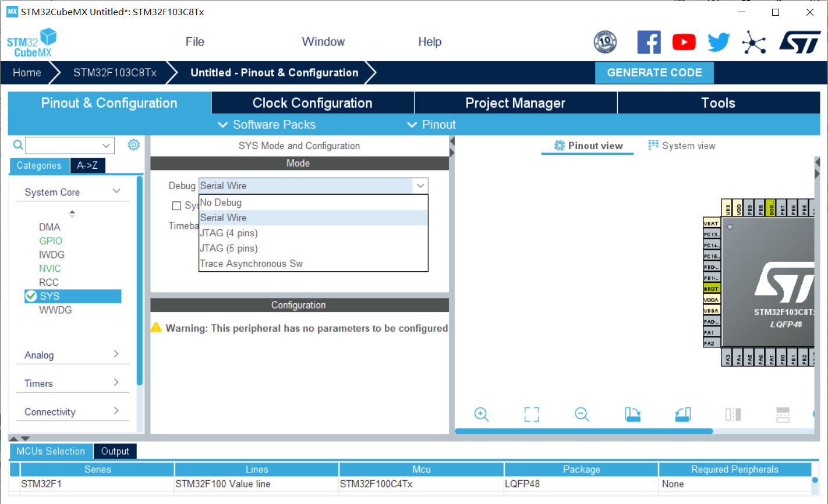Open the search field dropdown arrow
The image size is (828, 504).
click(106, 145)
